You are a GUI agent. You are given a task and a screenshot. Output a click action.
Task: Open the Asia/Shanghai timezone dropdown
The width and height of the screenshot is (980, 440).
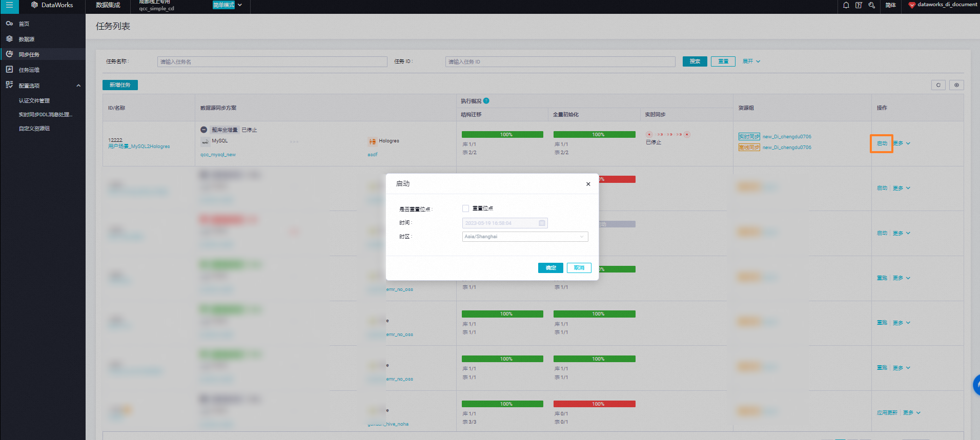(525, 237)
